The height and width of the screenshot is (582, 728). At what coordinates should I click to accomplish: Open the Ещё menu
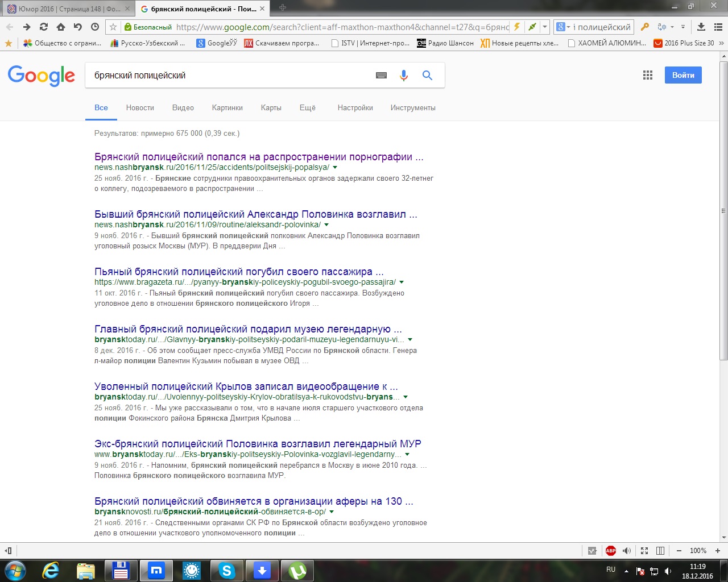(x=308, y=108)
